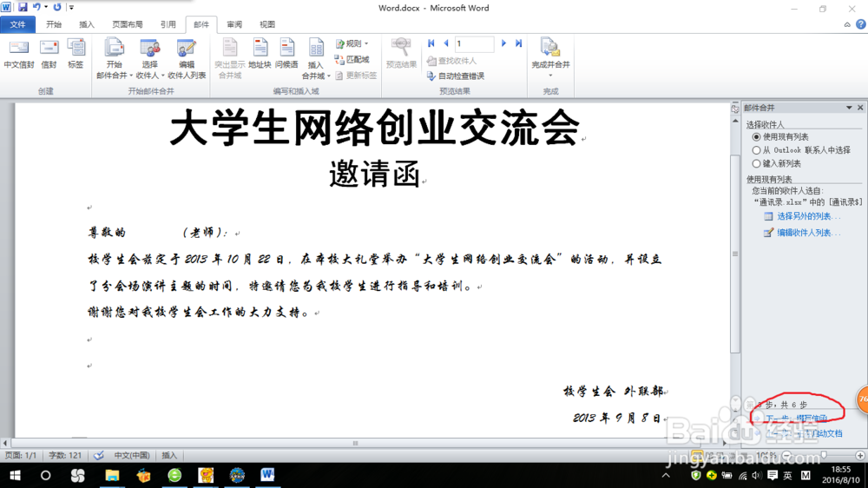Open Windows Start menu
This screenshot has height=488, width=868.
pyautogui.click(x=15, y=475)
